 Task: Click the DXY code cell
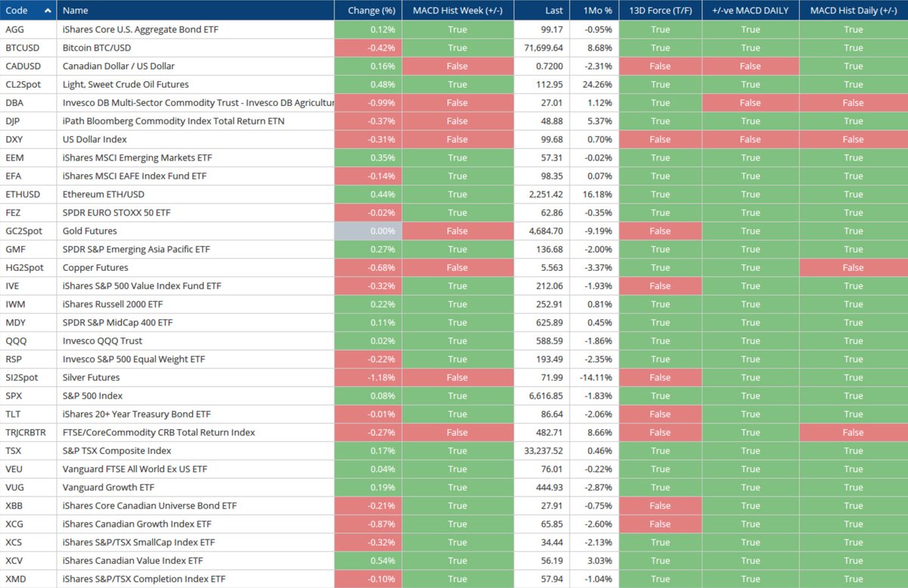click(x=29, y=139)
